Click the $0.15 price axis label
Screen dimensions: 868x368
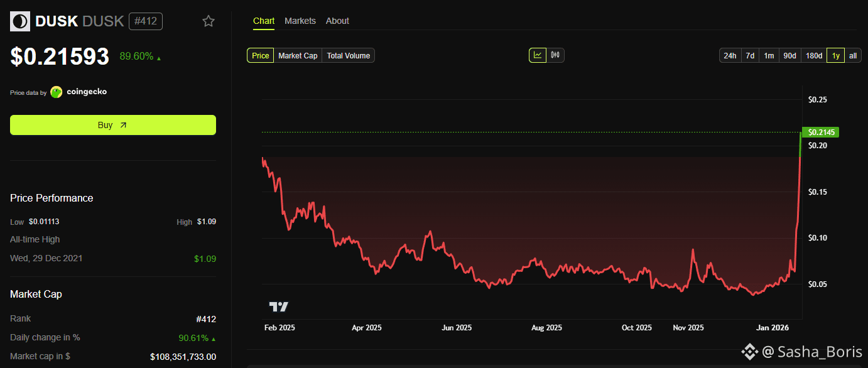818,192
